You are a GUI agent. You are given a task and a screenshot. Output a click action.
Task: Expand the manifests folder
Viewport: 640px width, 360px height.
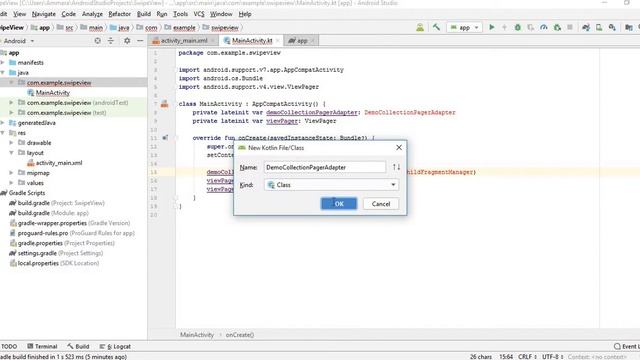(3, 62)
